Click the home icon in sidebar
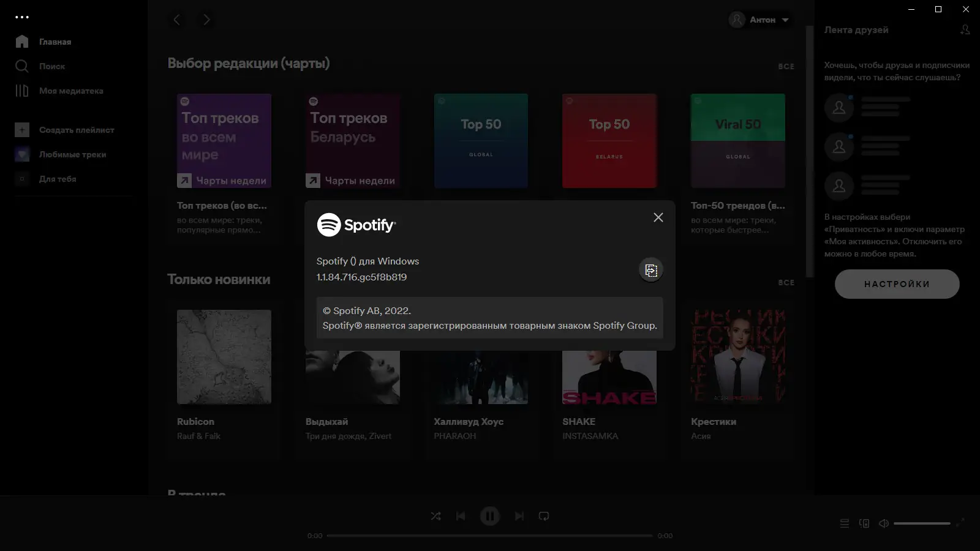 point(22,42)
